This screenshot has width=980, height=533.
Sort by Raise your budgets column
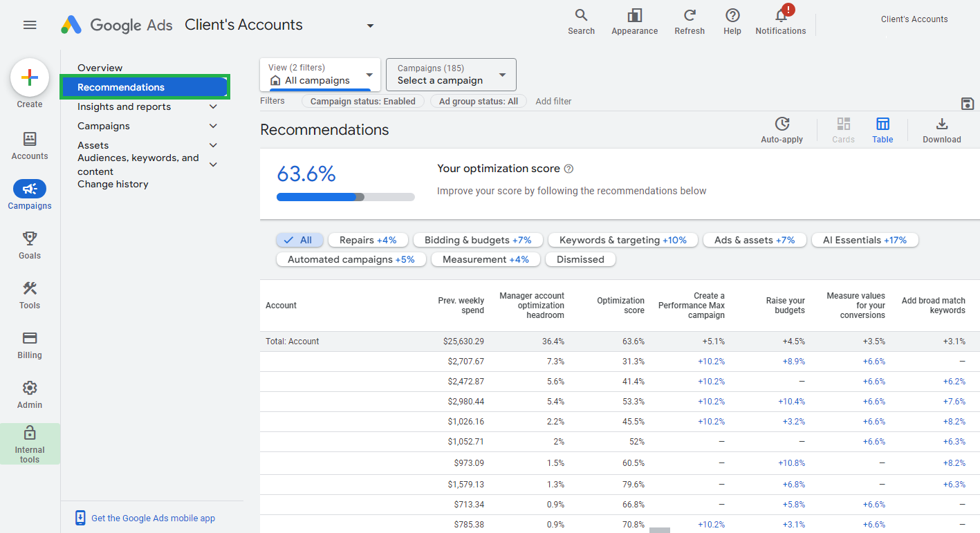coord(785,306)
